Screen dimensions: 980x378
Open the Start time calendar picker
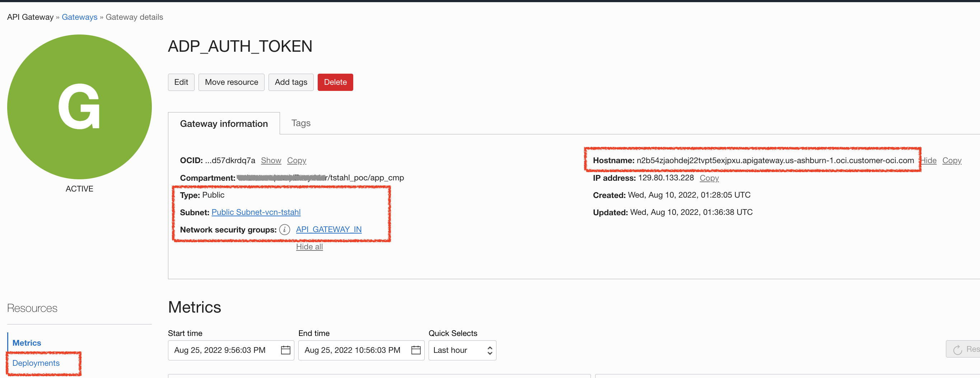(286, 350)
